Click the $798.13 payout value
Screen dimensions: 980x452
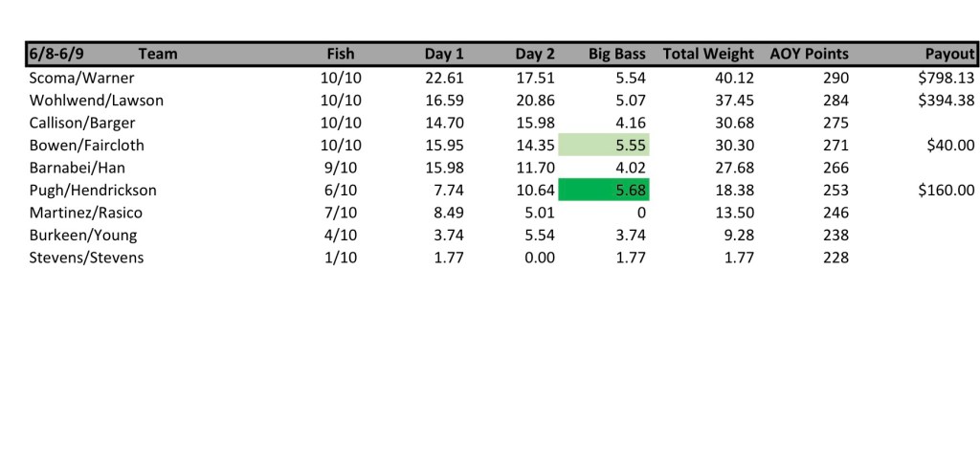point(946,79)
